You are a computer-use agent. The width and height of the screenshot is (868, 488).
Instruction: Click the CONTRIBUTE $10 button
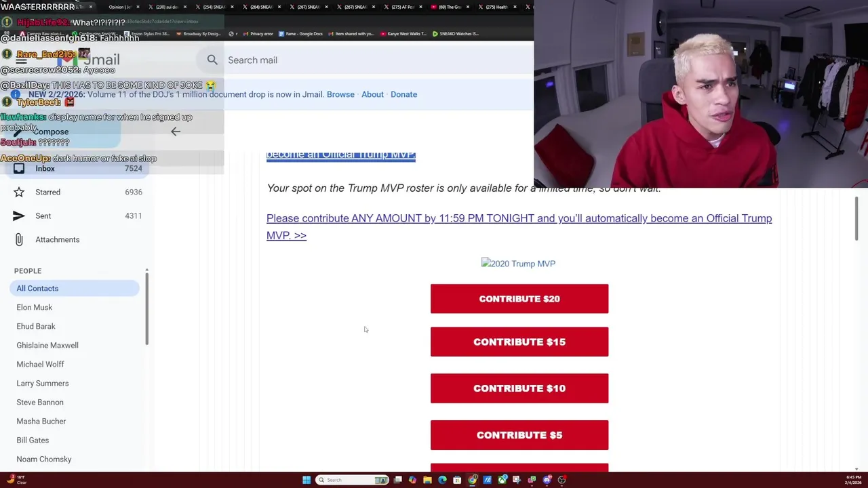pos(519,388)
